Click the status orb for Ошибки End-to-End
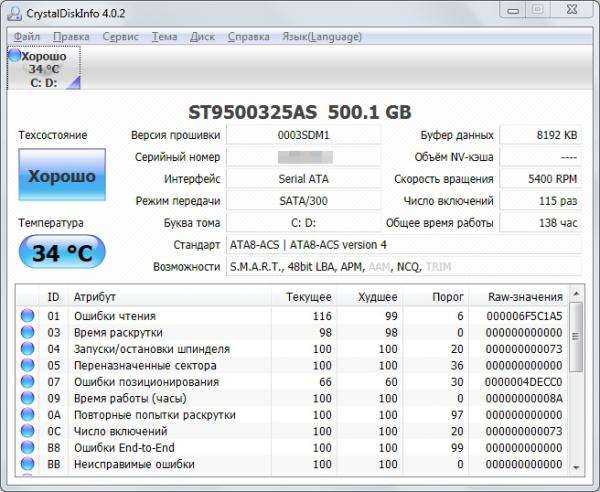This screenshot has width=600, height=492. pyautogui.click(x=28, y=448)
